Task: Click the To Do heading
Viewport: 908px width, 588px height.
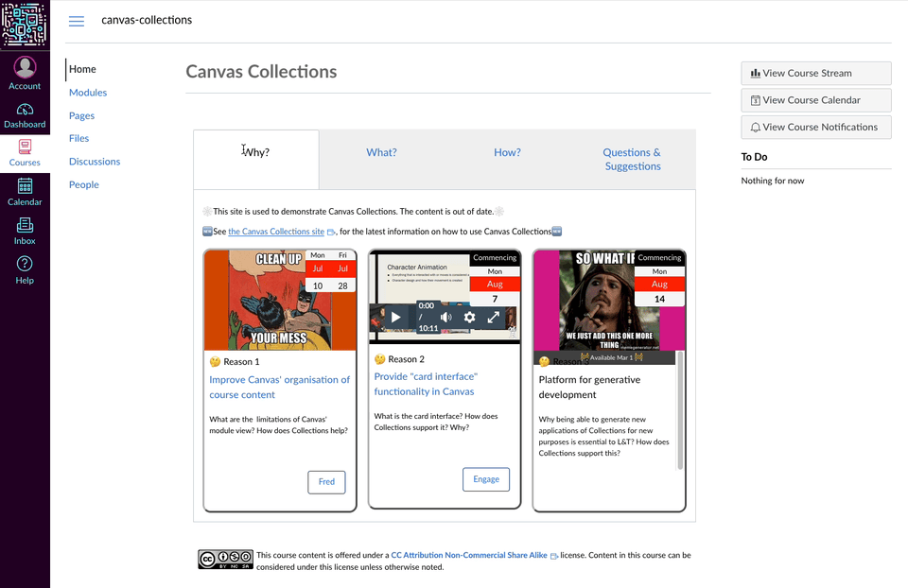Action: point(754,157)
